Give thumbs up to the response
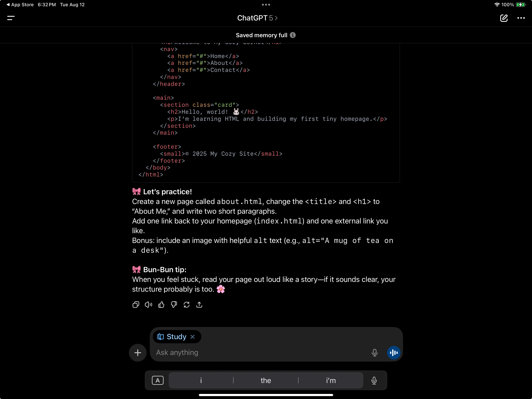Image resolution: width=532 pixels, height=399 pixels. click(x=161, y=305)
